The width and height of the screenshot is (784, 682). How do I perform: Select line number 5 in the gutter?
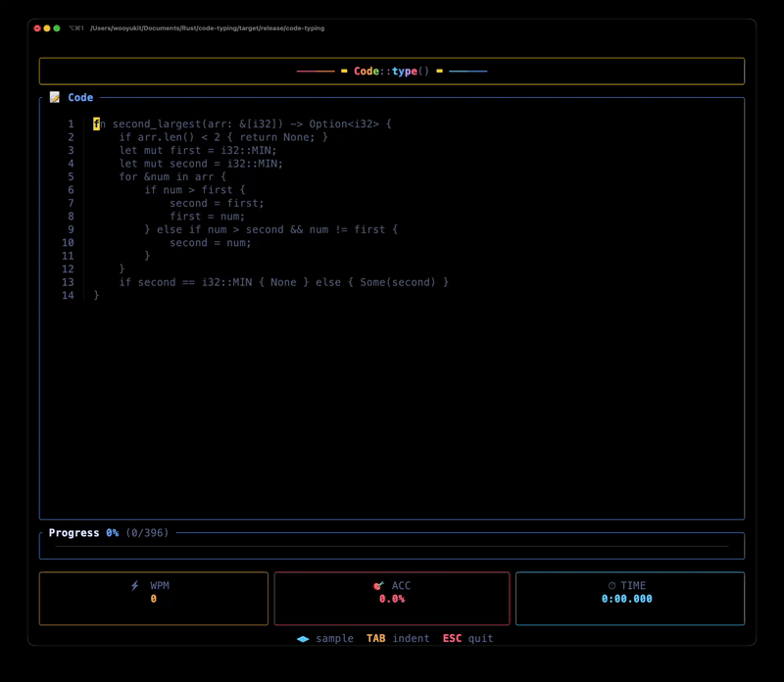(71, 177)
